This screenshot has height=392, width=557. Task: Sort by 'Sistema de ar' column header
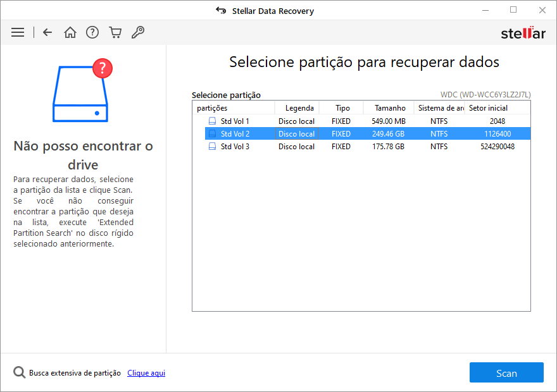point(439,108)
